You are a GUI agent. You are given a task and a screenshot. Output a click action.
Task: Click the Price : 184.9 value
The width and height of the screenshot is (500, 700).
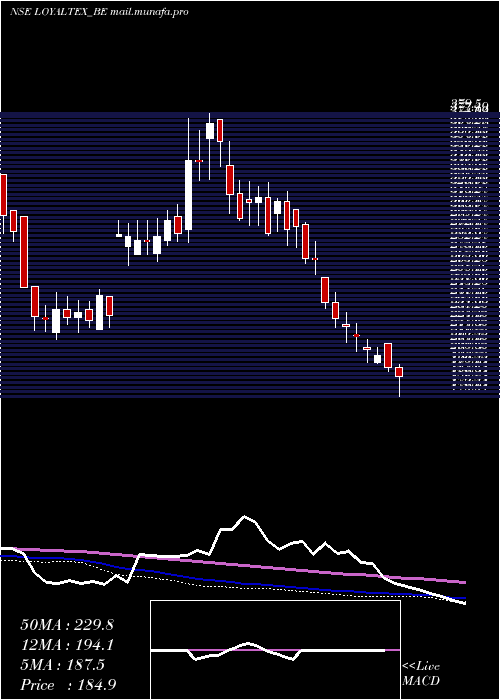tap(68, 685)
